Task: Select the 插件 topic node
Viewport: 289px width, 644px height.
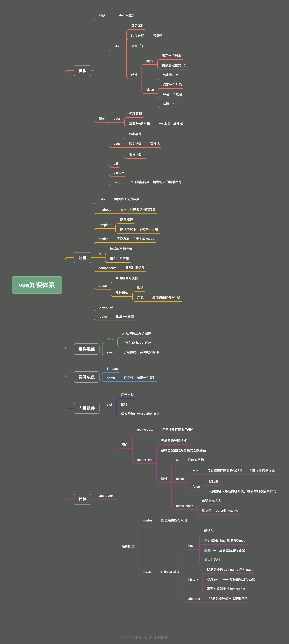Action: point(82,499)
